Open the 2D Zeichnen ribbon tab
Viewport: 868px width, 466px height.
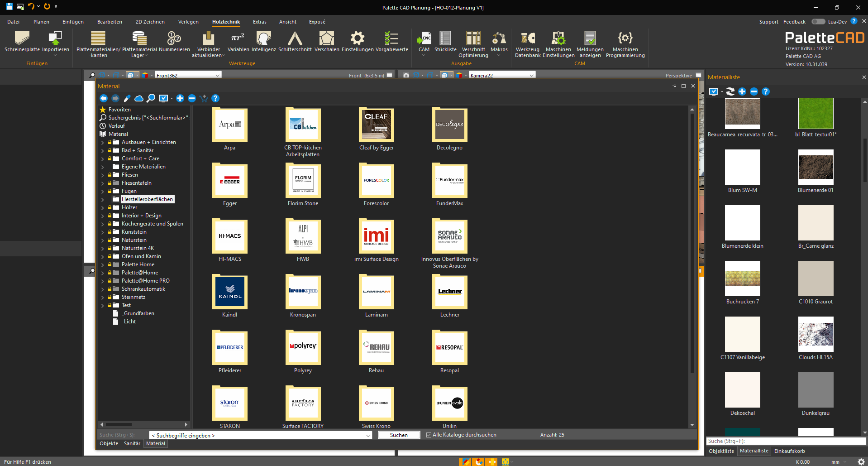coord(150,22)
